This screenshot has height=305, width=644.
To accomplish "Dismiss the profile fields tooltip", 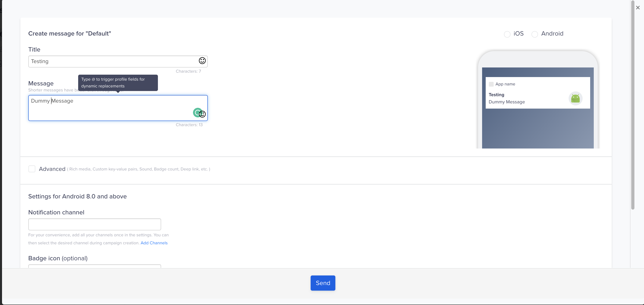I will coord(118,83).
